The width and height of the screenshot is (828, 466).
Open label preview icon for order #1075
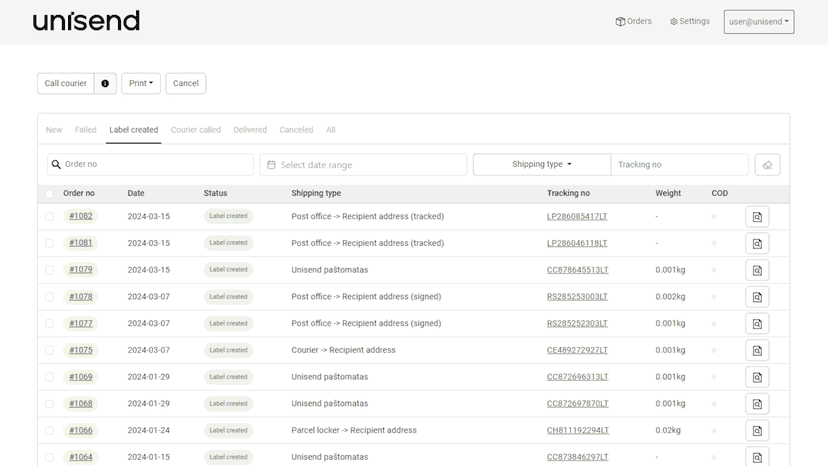(x=757, y=350)
